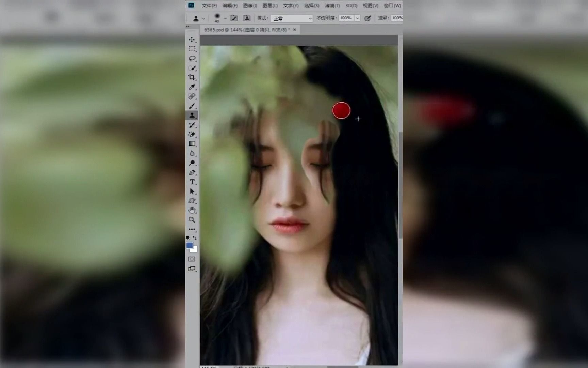Select the Type tool
Screen dimensions: 588x368
coord(192,182)
